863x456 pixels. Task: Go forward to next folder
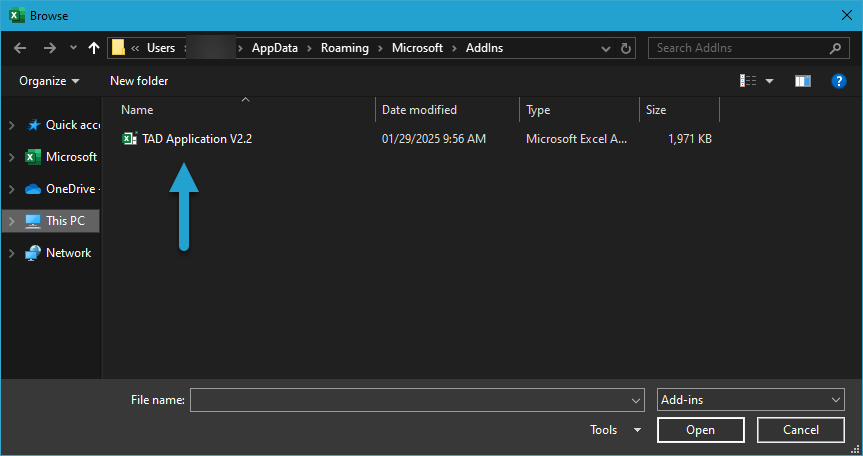tap(50, 48)
